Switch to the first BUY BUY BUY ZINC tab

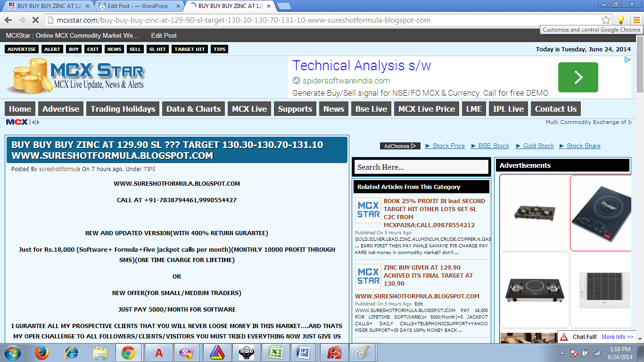click(46, 6)
